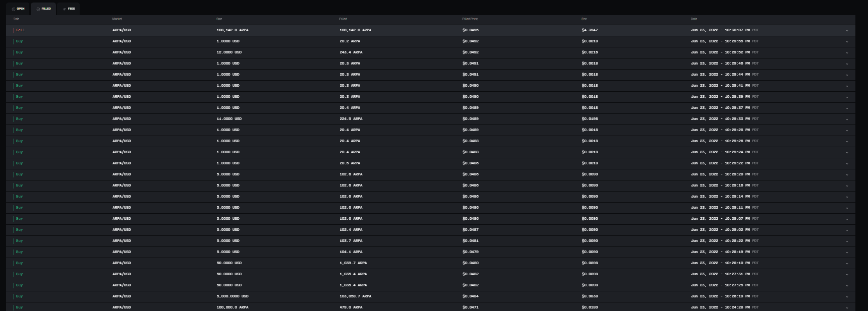Viewport: 868px width, 311px height.
Task: Click the $8.9838 fee value
Action: pyautogui.click(x=590, y=296)
